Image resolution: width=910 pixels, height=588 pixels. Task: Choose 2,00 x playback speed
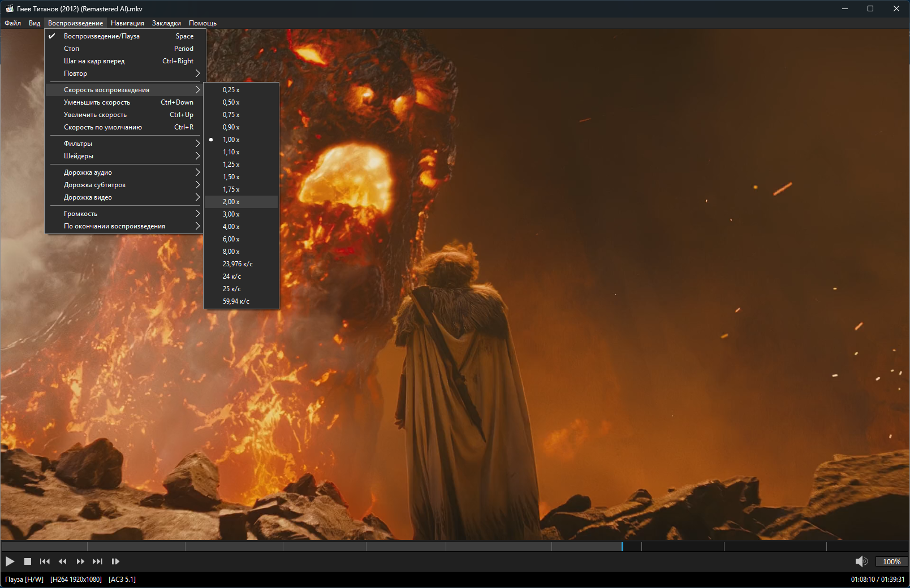click(231, 202)
